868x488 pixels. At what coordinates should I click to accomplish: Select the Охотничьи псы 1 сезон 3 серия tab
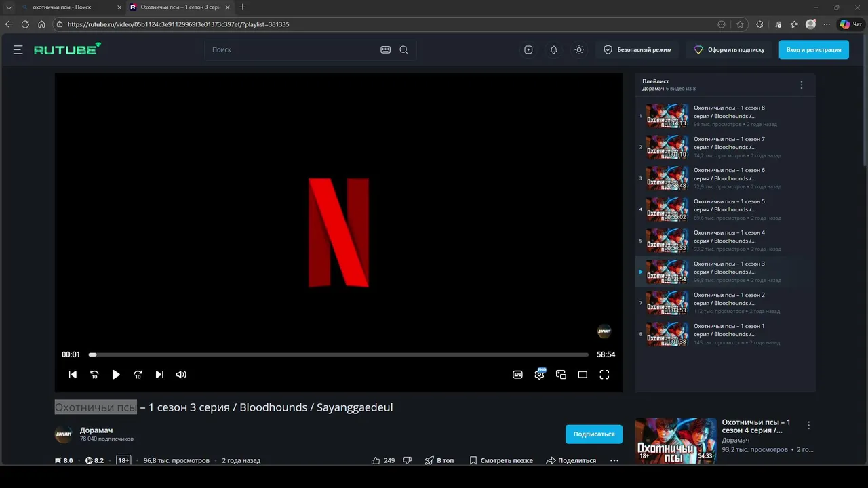pos(180,7)
